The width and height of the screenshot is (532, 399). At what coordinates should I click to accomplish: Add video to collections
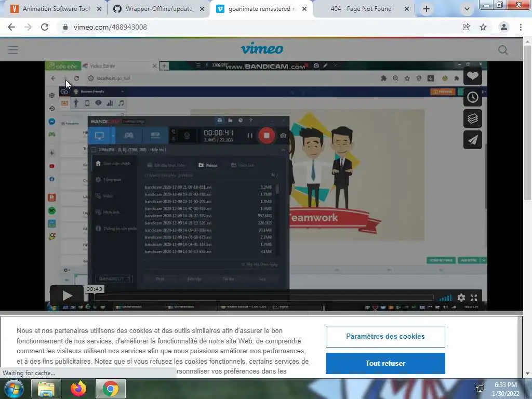[473, 118]
